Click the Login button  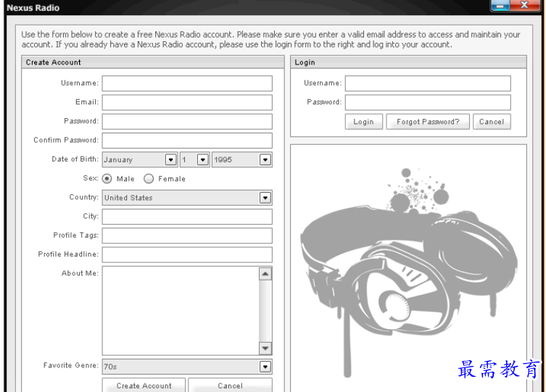tap(363, 122)
